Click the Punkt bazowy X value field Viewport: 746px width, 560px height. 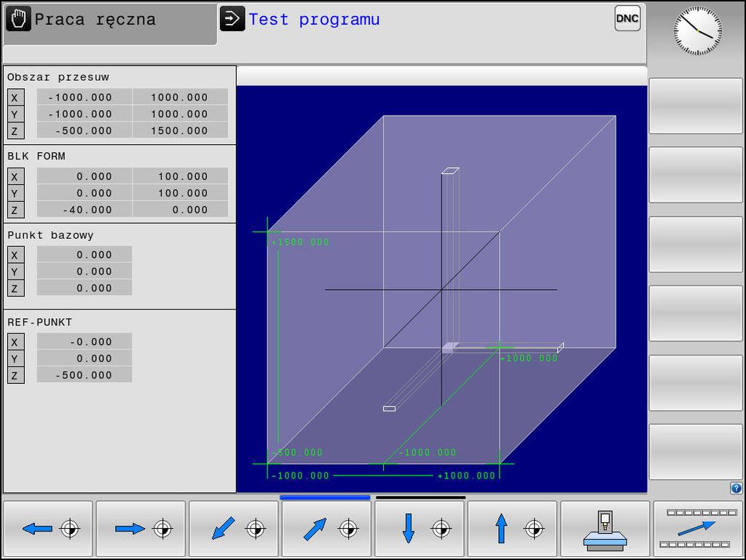coord(85,254)
